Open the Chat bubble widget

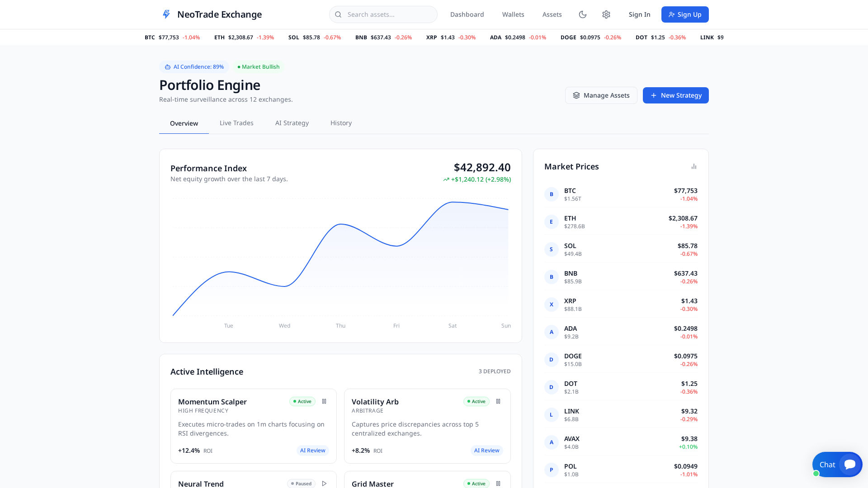click(837, 465)
